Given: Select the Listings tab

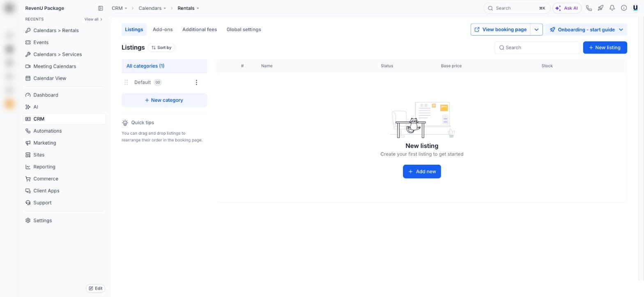Looking at the screenshot, I should [134, 30].
